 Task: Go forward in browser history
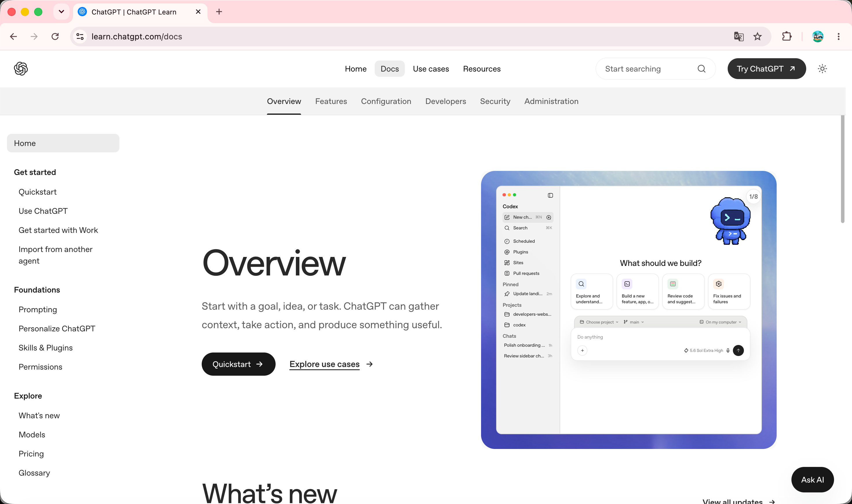click(x=34, y=36)
